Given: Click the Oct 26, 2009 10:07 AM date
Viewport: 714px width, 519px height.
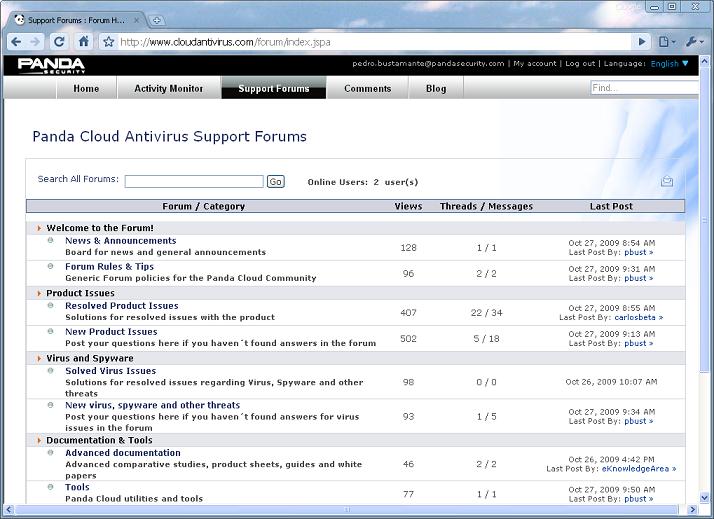Looking at the screenshot, I should click(x=611, y=382).
